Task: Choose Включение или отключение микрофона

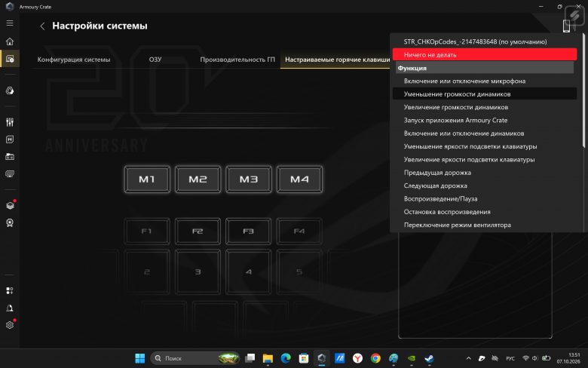Action: (x=485, y=81)
